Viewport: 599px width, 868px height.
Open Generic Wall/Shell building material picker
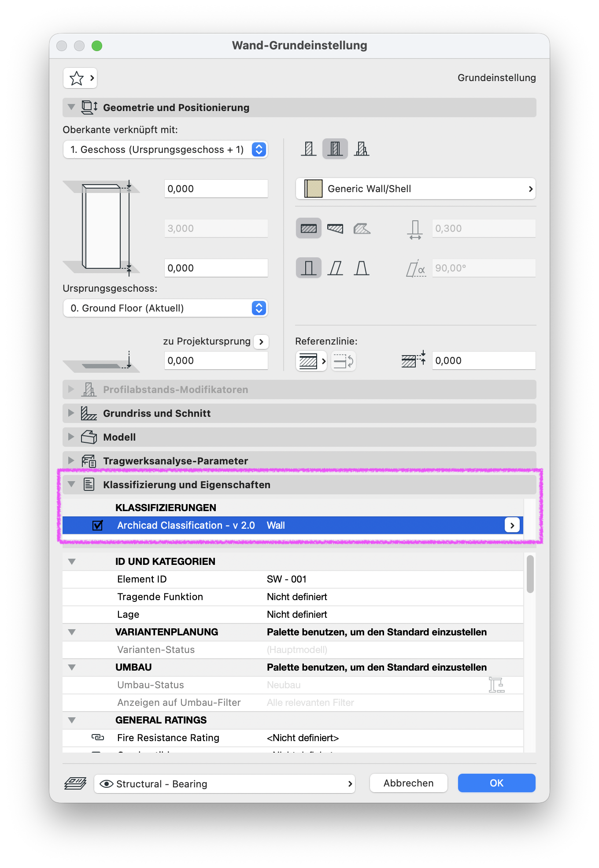point(415,189)
